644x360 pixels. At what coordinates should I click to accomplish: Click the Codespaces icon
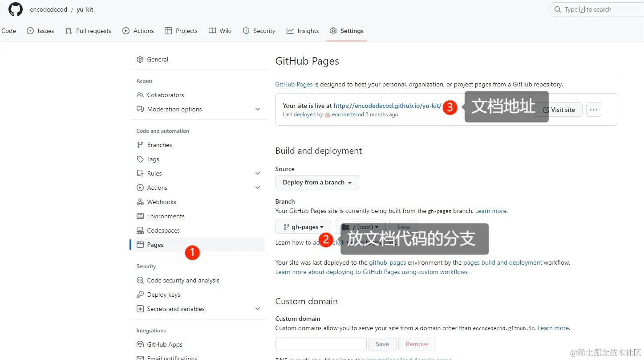coord(140,230)
